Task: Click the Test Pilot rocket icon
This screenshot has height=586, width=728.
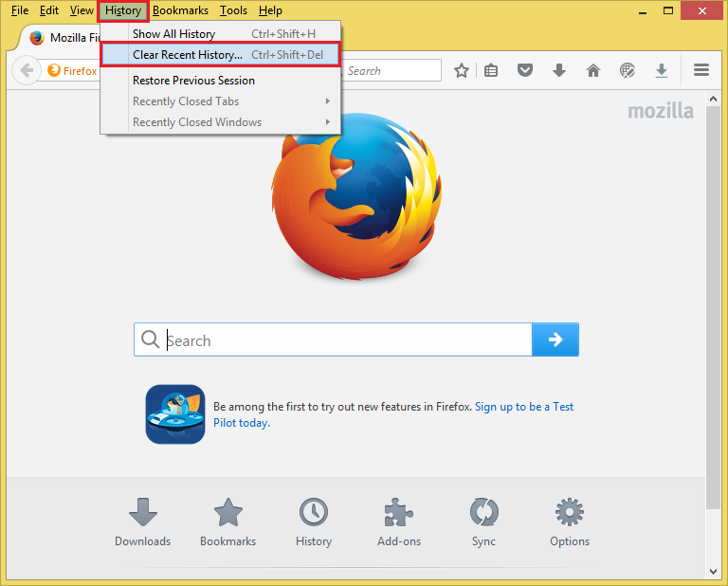Action: [x=175, y=414]
